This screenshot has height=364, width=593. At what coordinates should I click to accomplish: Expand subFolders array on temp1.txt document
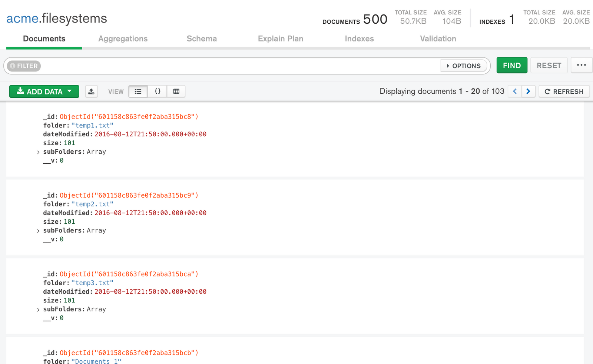pos(38,151)
